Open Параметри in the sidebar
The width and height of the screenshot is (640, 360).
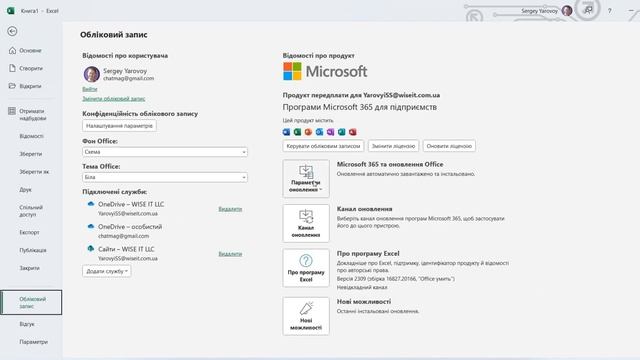click(x=33, y=342)
